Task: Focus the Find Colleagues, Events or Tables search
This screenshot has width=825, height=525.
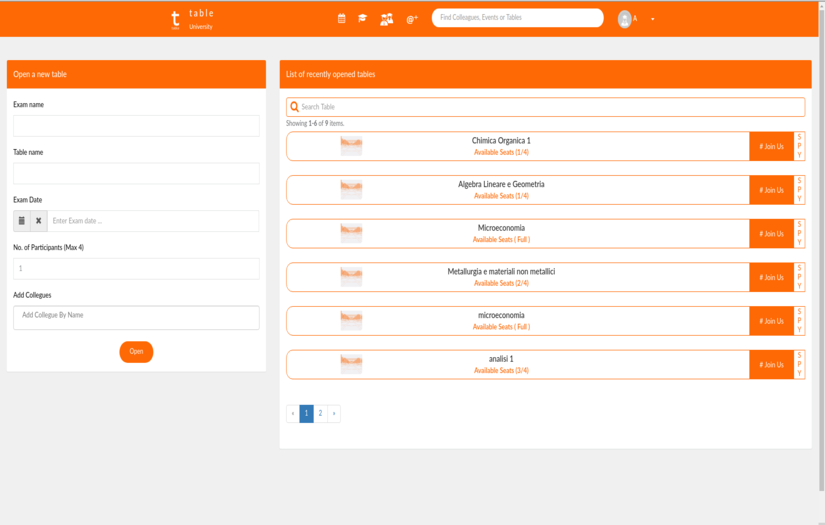Action: pos(517,17)
